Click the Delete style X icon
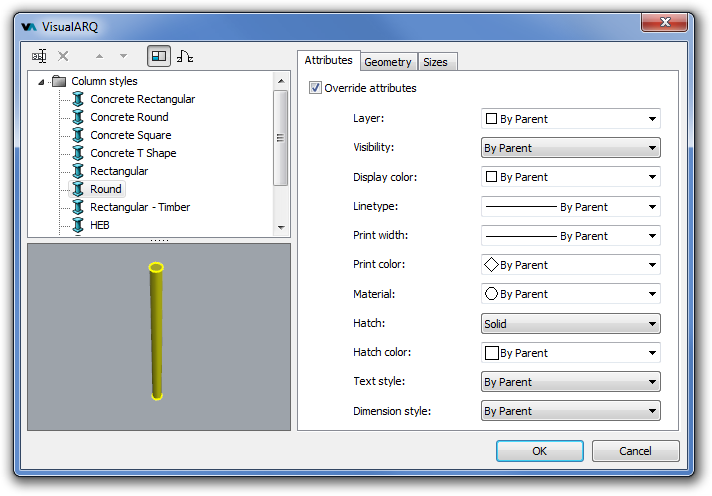This screenshot has width=712, height=496. click(63, 56)
